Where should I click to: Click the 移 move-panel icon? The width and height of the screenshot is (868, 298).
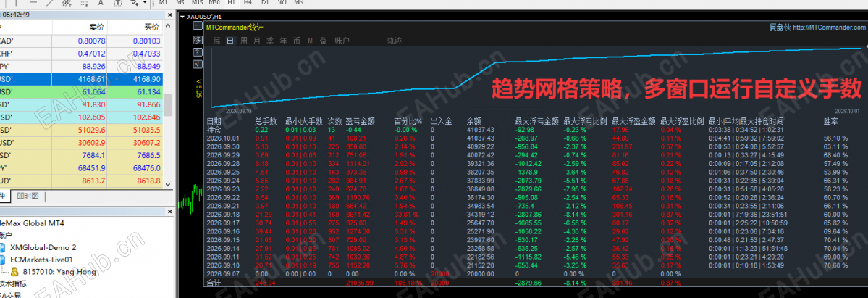coord(197,40)
